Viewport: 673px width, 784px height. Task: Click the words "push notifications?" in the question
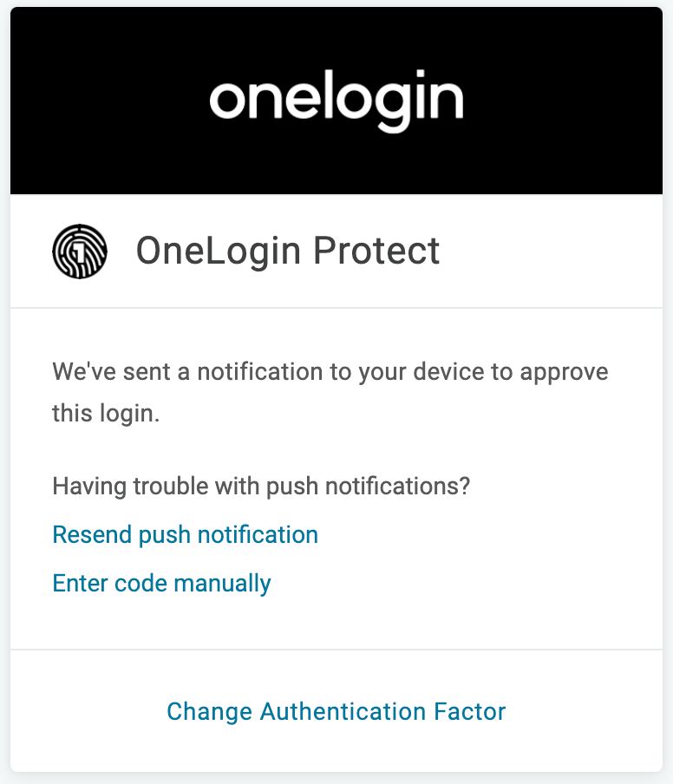tap(368, 487)
